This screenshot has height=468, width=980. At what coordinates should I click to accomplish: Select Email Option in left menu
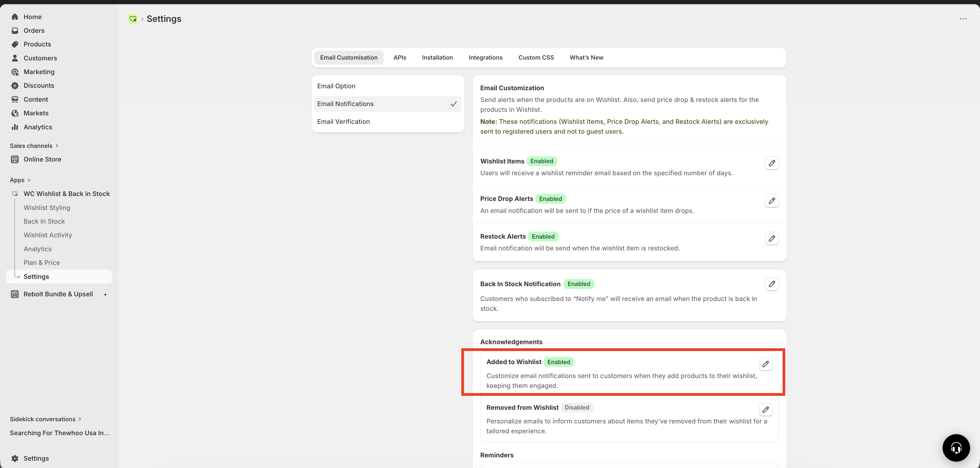pyautogui.click(x=388, y=86)
